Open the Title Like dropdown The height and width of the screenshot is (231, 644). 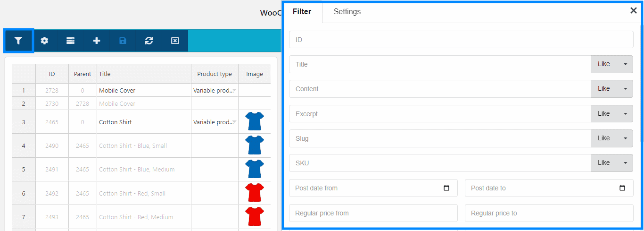point(612,64)
